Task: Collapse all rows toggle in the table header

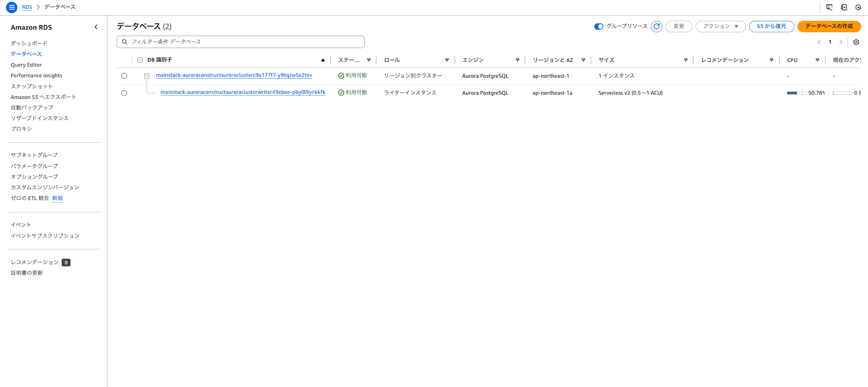Action: pyautogui.click(x=140, y=60)
